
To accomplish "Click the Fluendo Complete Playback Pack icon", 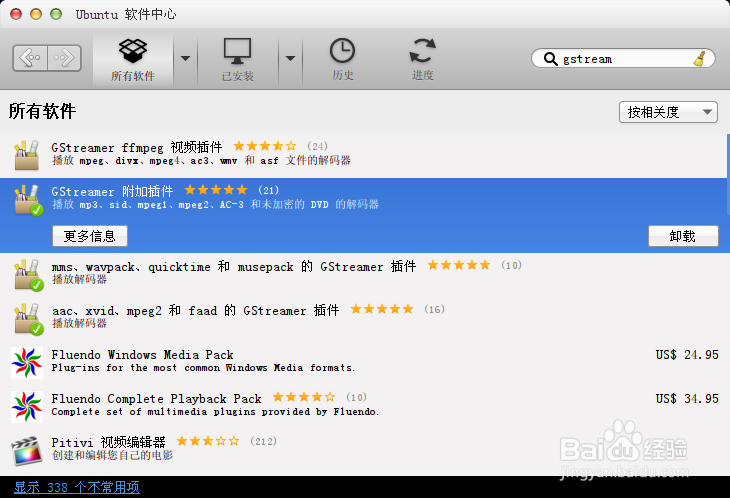I will point(27,407).
